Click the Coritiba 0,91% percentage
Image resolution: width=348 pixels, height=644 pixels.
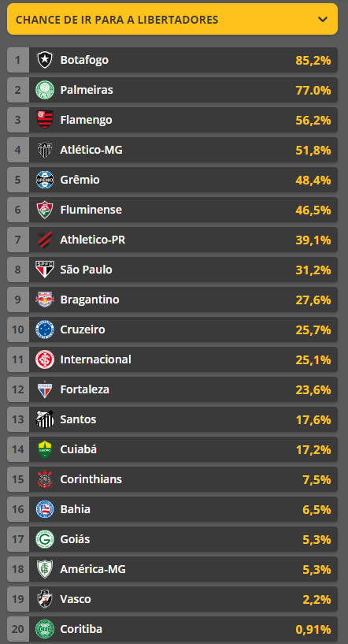pos(313,630)
